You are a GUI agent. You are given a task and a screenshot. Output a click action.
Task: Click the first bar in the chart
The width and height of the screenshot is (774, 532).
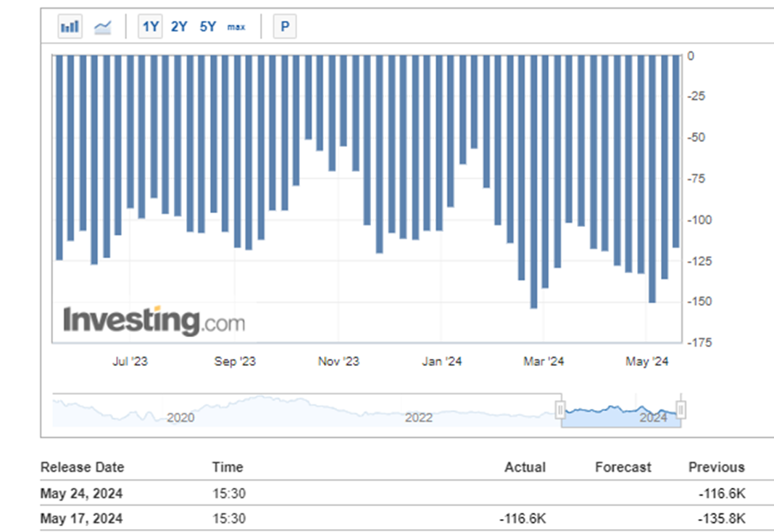pyautogui.click(x=59, y=157)
